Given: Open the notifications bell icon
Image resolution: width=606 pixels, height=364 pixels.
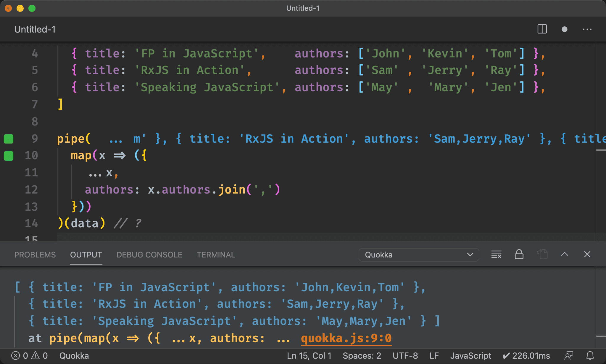Looking at the screenshot, I should (590, 355).
